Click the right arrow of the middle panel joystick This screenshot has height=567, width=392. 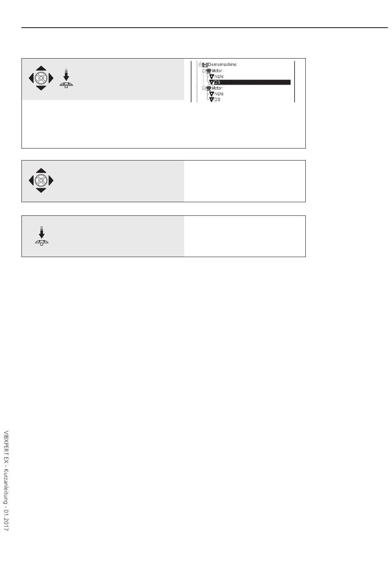click(x=51, y=180)
